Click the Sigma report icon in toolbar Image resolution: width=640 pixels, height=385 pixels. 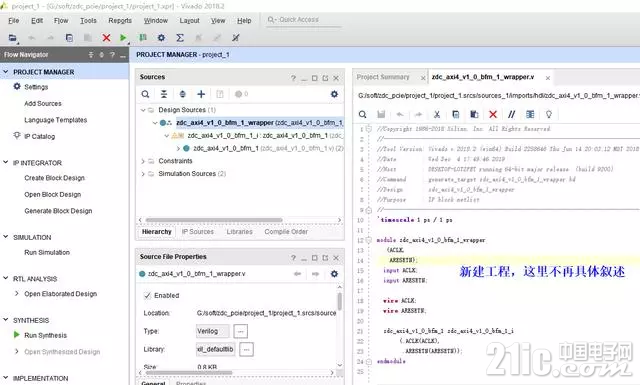pyautogui.click(x=180, y=38)
